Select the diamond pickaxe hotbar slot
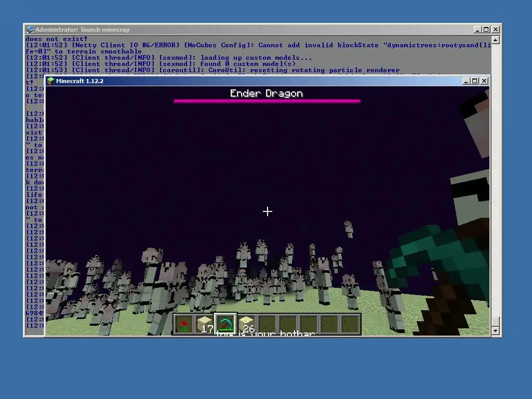532x399 pixels. pos(225,324)
